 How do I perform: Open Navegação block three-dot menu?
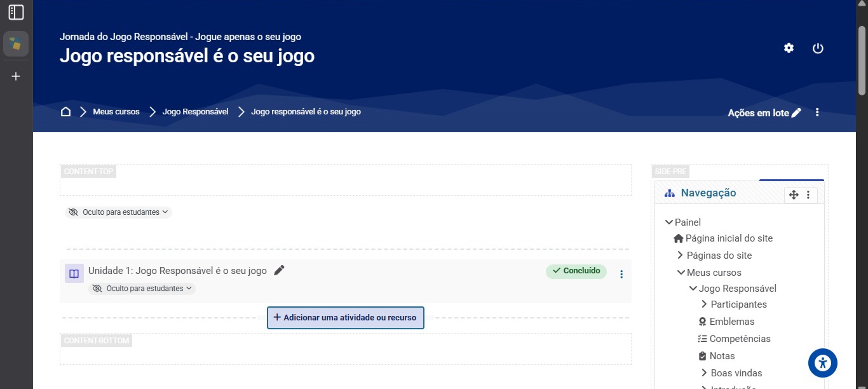(x=808, y=194)
